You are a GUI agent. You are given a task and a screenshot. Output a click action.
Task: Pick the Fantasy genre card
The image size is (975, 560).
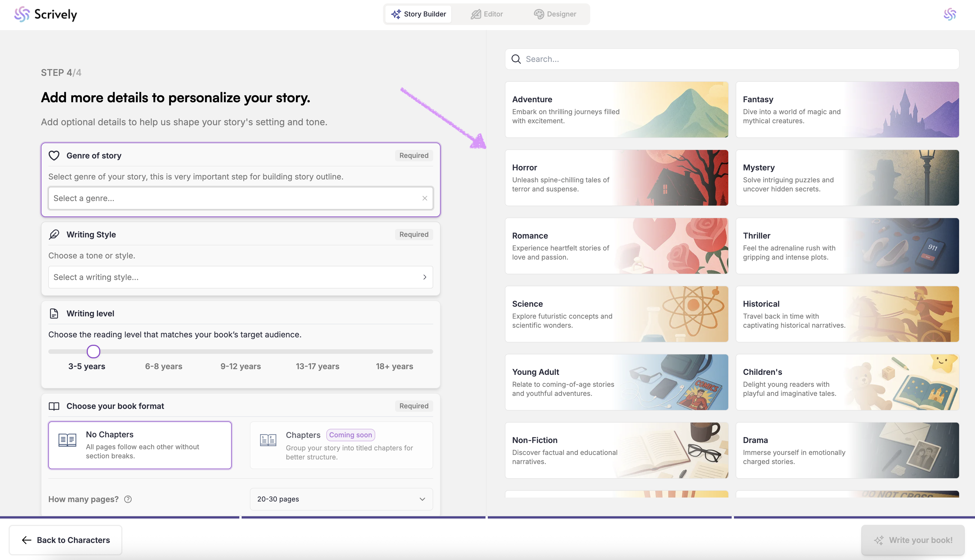[847, 110]
